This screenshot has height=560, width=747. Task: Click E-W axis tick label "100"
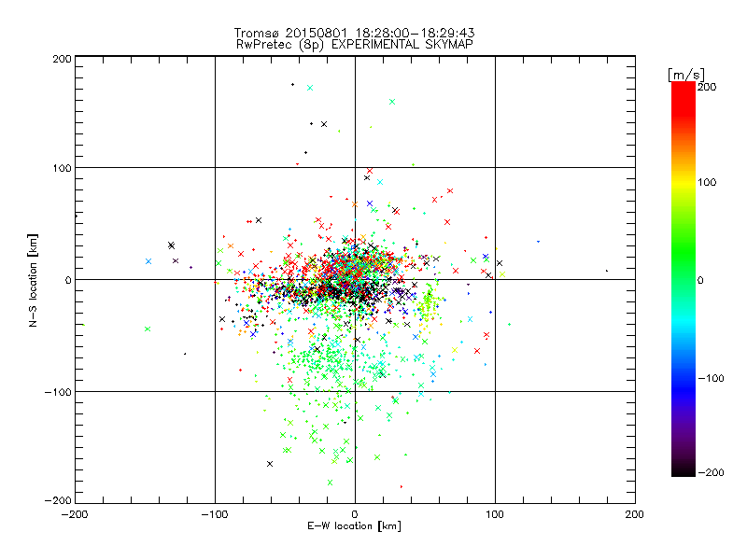[x=495, y=515]
